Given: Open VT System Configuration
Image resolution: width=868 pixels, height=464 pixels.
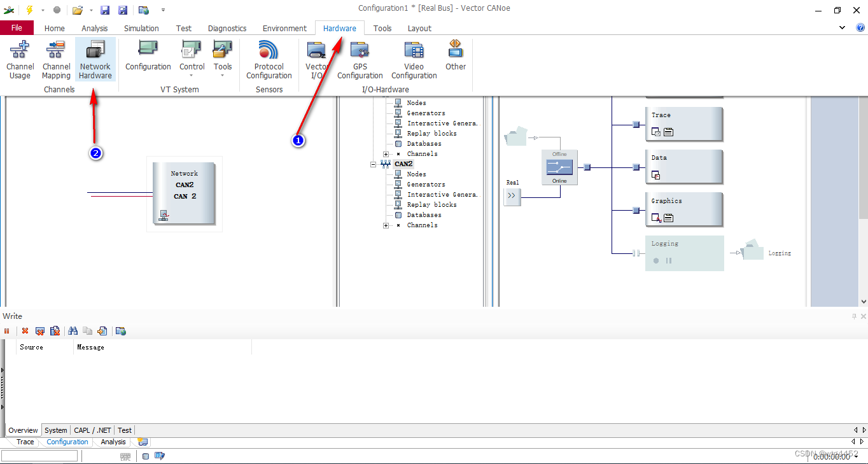Looking at the screenshot, I should (x=148, y=56).
